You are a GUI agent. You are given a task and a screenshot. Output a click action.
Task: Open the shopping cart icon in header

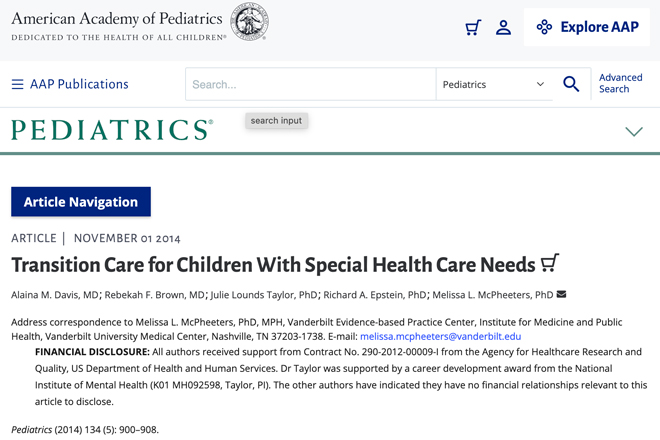coord(473,28)
